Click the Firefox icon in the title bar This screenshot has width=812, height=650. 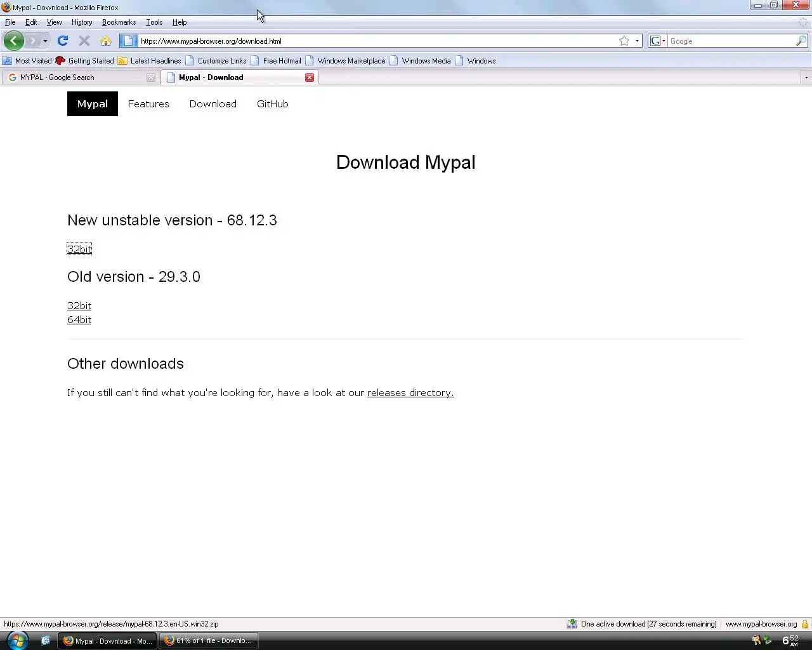point(6,8)
